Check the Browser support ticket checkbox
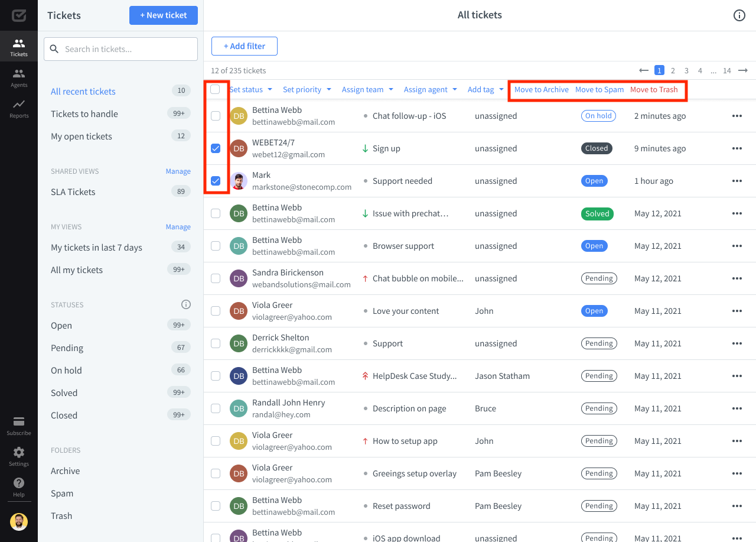This screenshot has width=756, height=542. tap(216, 246)
